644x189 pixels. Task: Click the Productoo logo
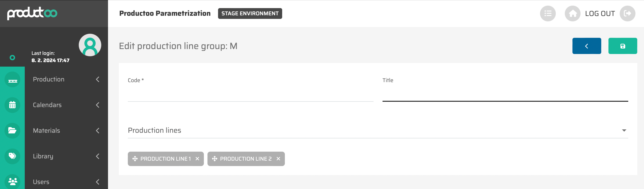point(32,13)
